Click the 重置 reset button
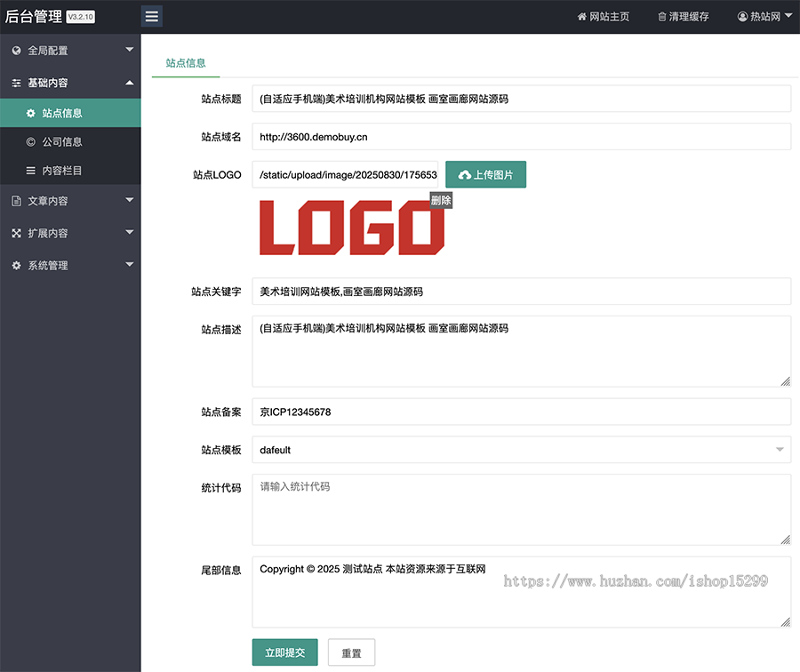Viewport: 800px width, 672px height. (351, 652)
